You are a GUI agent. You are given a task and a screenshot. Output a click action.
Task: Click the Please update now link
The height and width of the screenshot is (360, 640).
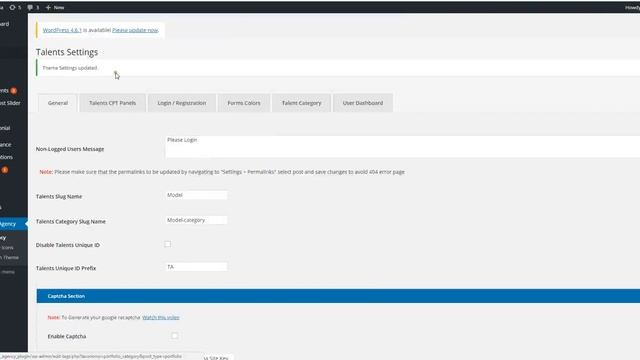click(135, 30)
